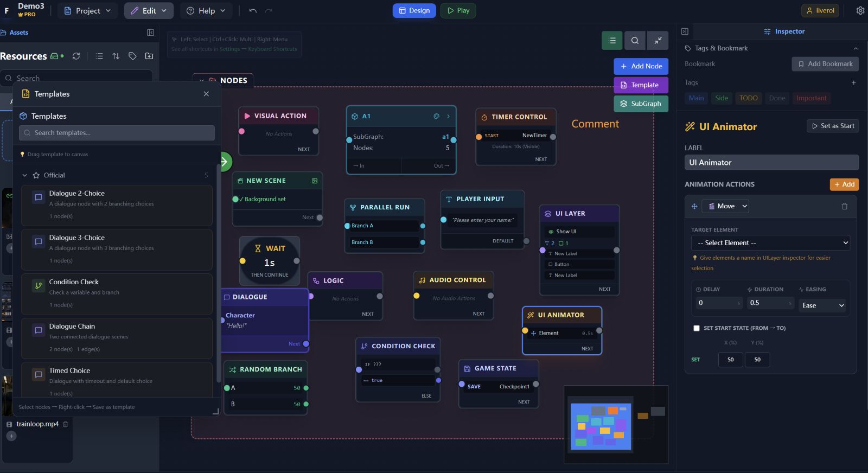The height and width of the screenshot is (473, 868).
Task: Click the collapse view arrows icon
Action: coord(658,40)
